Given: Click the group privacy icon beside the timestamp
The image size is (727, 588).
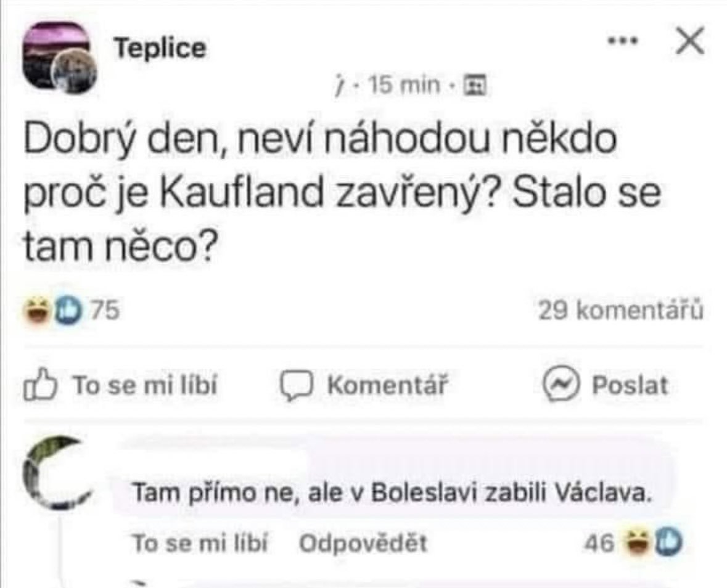Looking at the screenshot, I should tap(477, 83).
